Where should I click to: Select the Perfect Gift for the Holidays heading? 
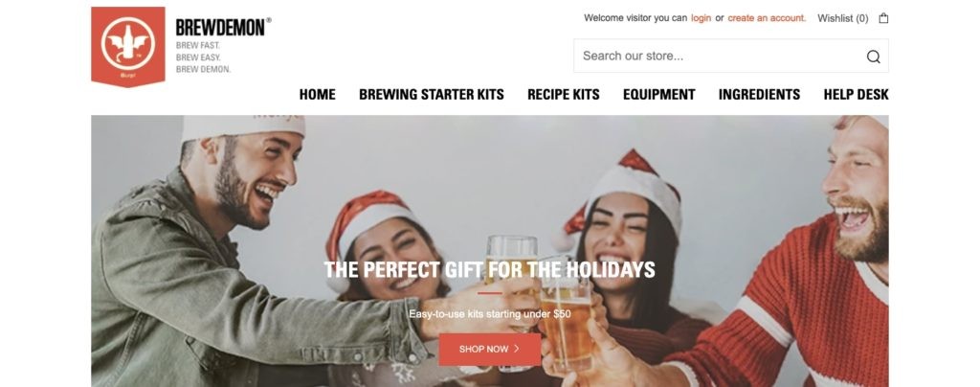[x=489, y=269]
